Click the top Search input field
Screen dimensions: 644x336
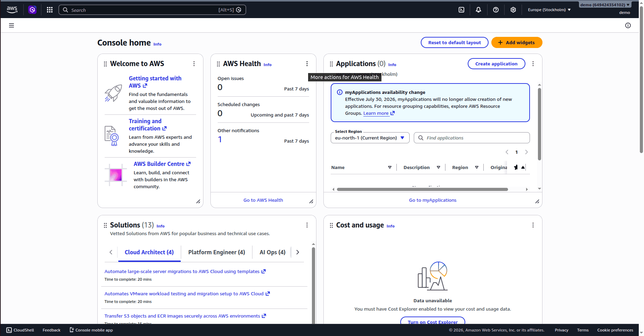click(x=152, y=10)
